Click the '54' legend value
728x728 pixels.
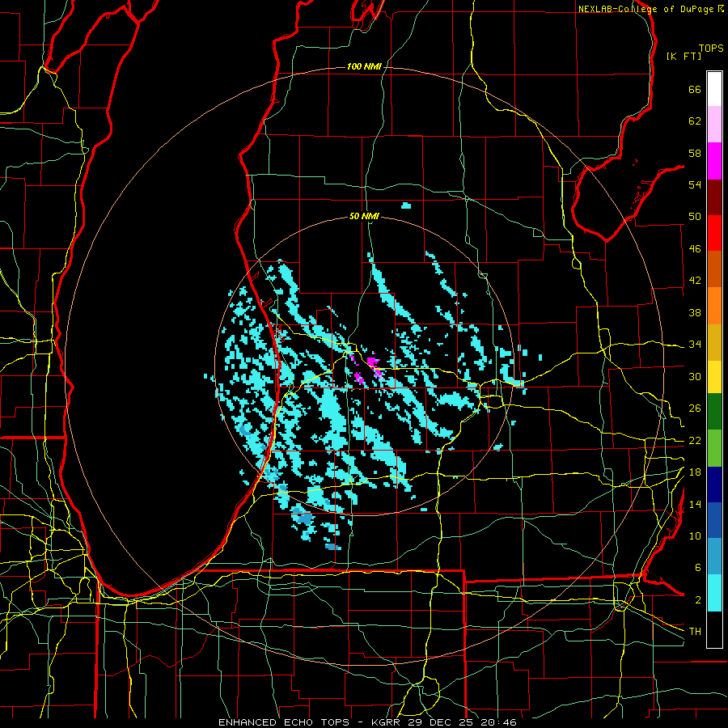click(x=695, y=185)
